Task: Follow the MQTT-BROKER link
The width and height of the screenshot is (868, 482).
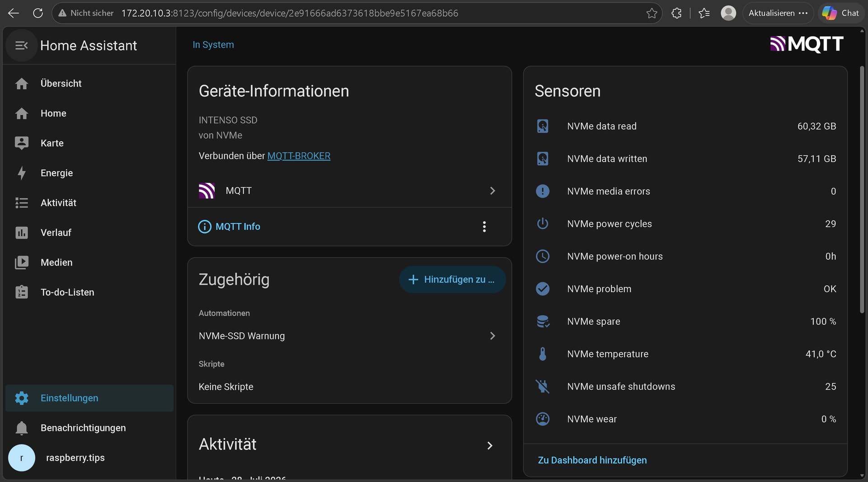Action: (x=299, y=156)
